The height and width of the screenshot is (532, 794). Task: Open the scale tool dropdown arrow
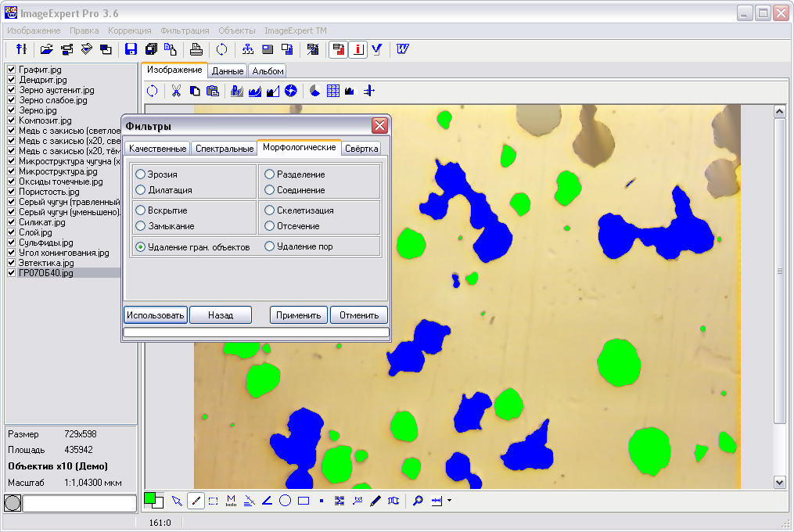(450, 501)
